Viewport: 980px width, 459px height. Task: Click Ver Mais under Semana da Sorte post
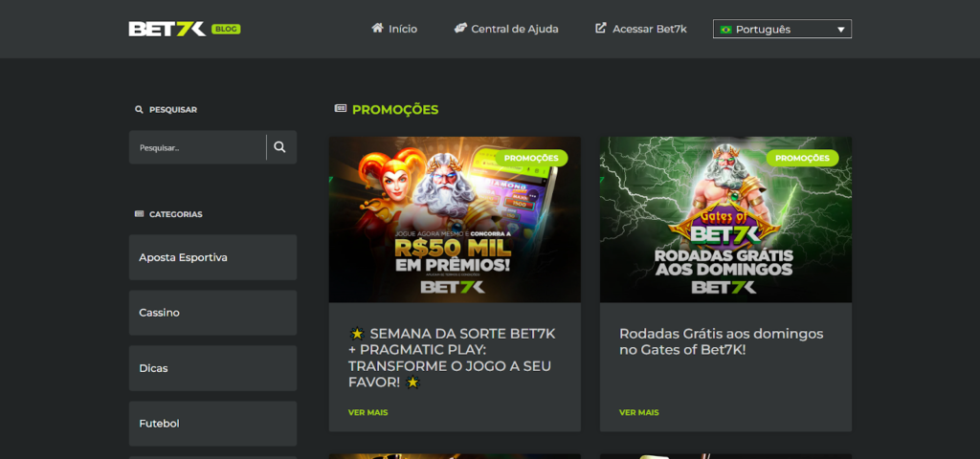click(x=368, y=413)
